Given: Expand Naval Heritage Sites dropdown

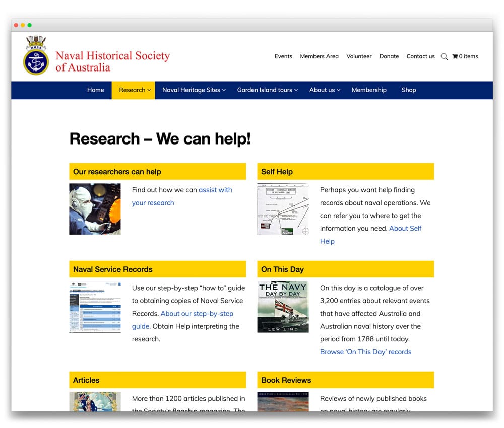Looking at the screenshot, I should point(194,90).
